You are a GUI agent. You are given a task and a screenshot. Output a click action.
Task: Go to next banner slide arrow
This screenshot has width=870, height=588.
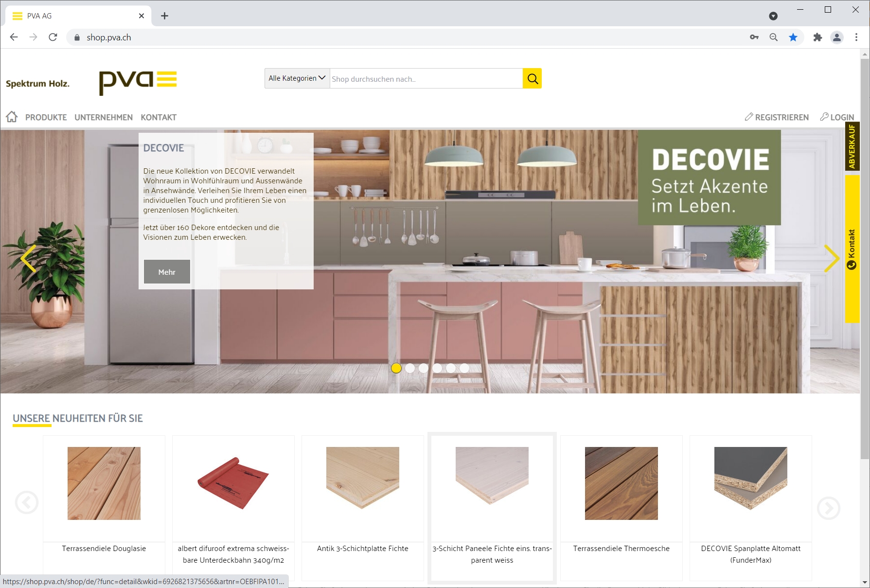[x=832, y=258]
